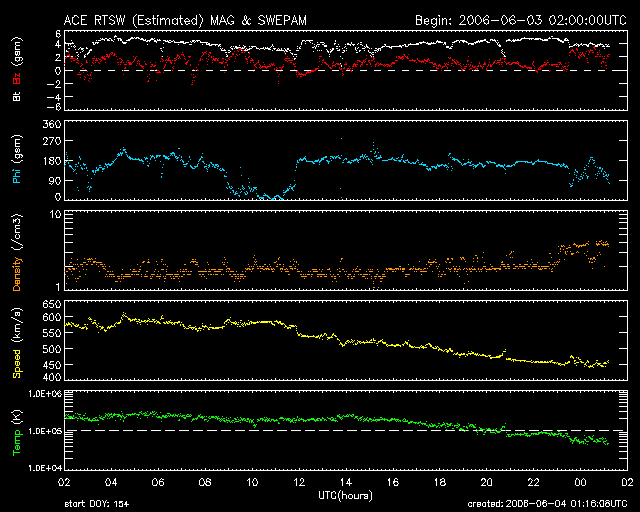Click the '12' hour label on time axis
Screen dimensions: 640x512
[x=299, y=483]
